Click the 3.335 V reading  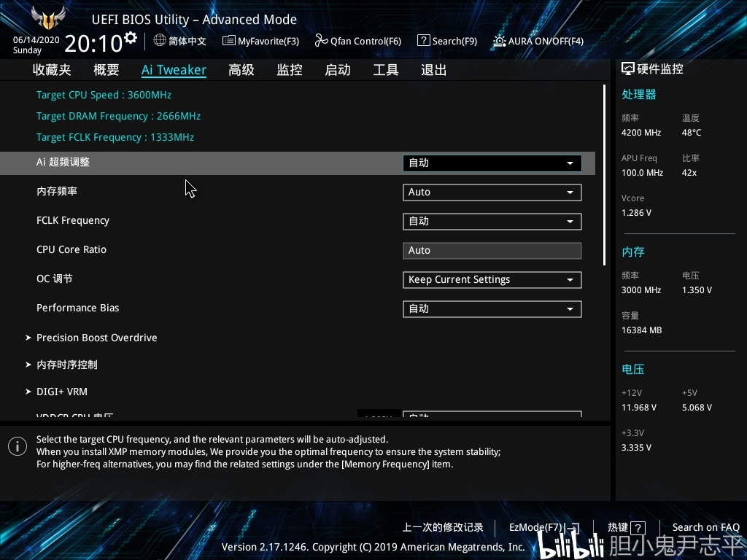(636, 448)
